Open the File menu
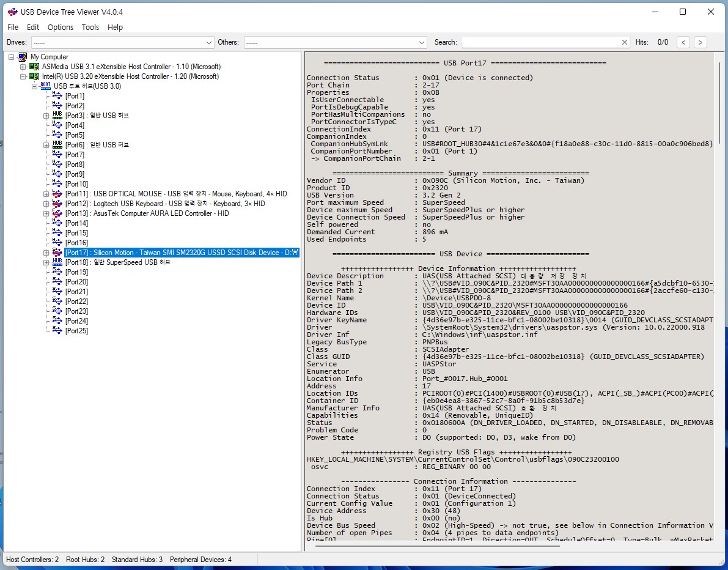 coord(13,28)
